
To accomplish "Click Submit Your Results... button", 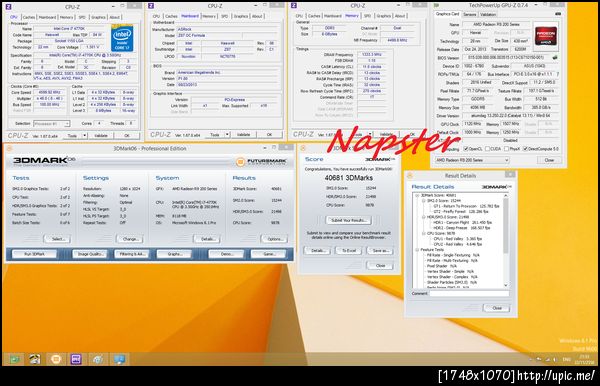I will pos(349,220).
